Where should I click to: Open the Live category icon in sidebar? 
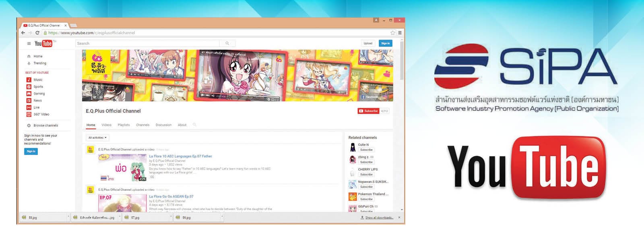pos(29,107)
